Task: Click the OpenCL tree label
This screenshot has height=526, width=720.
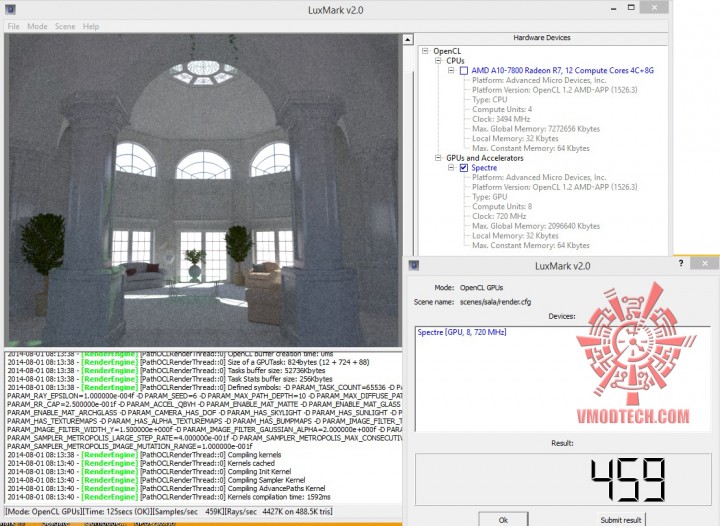Action: pos(447,51)
